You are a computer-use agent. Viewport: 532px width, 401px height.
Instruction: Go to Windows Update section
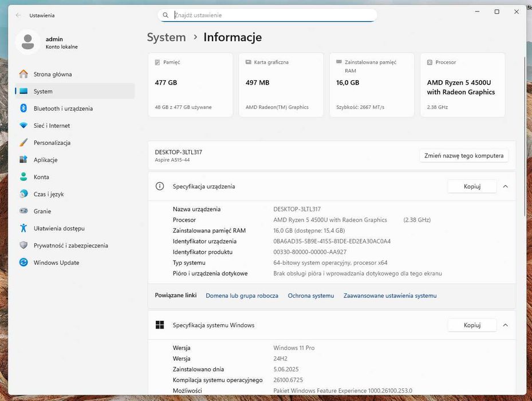[56, 262]
